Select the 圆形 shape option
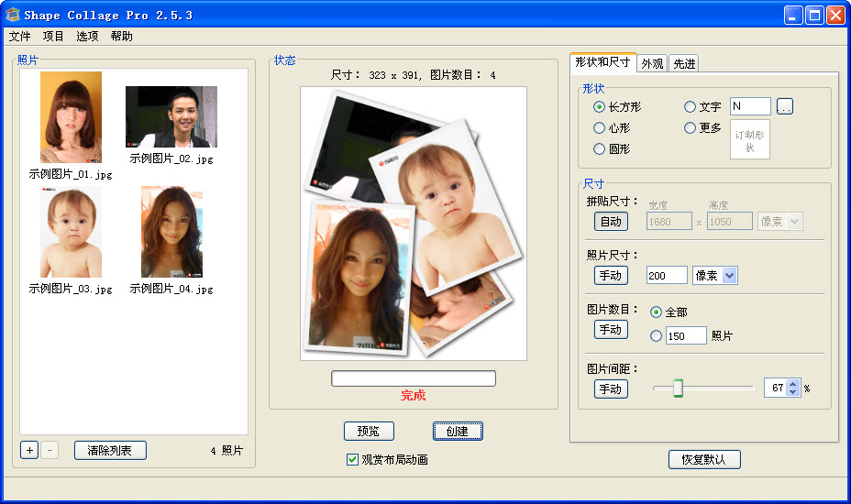Screen dimensions: 851x504 612,148
